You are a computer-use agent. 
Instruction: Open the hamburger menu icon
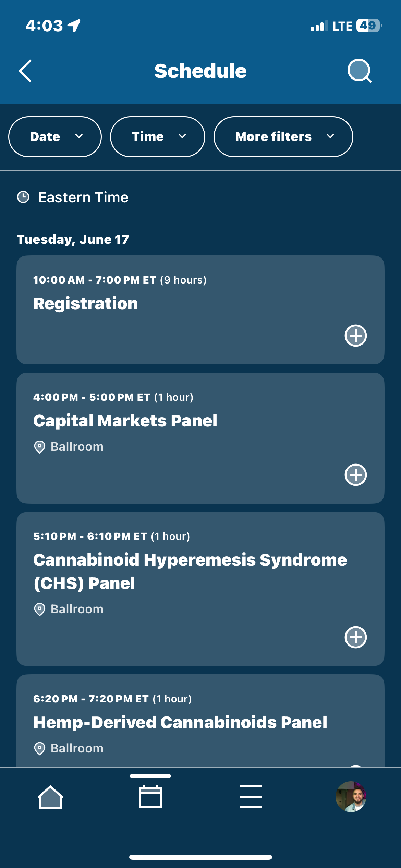[x=251, y=797]
